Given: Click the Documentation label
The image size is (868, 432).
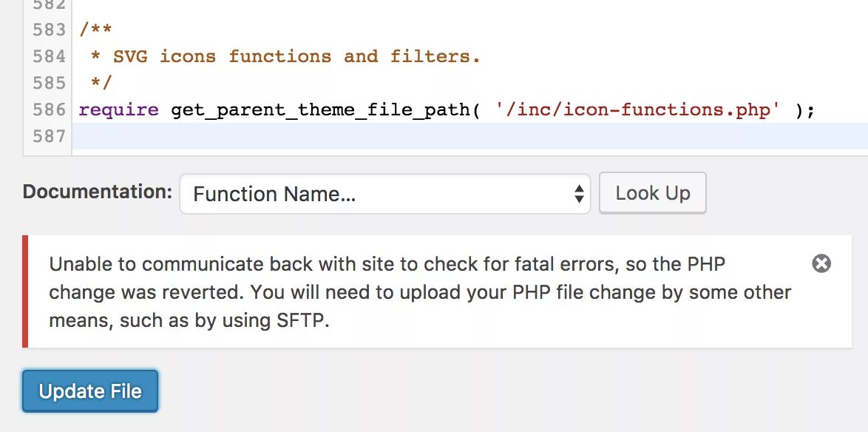Looking at the screenshot, I should pos(98,192).
